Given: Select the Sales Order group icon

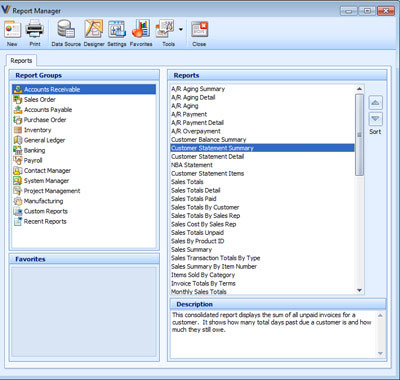Looking at the screenshot, I should point(18,99).
